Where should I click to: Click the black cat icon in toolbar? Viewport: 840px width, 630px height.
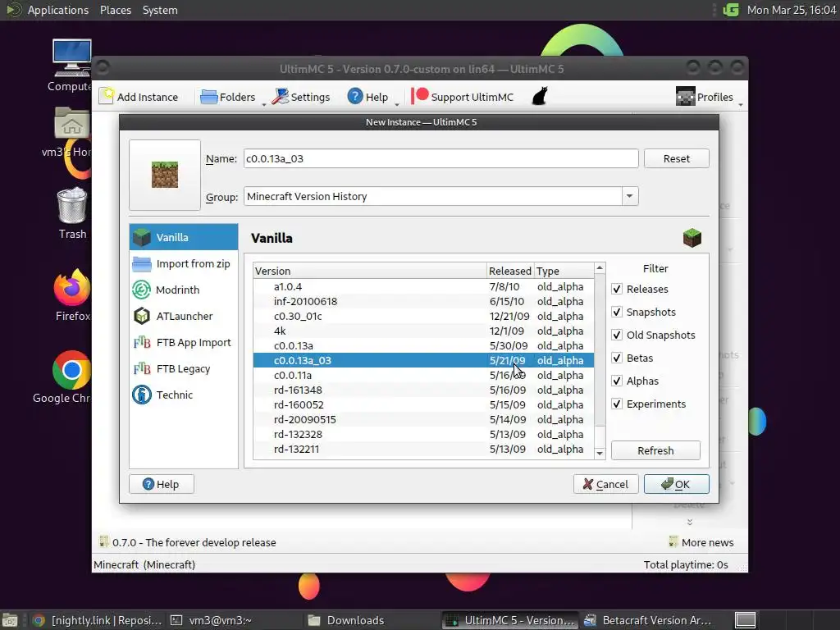pos(540,97)
